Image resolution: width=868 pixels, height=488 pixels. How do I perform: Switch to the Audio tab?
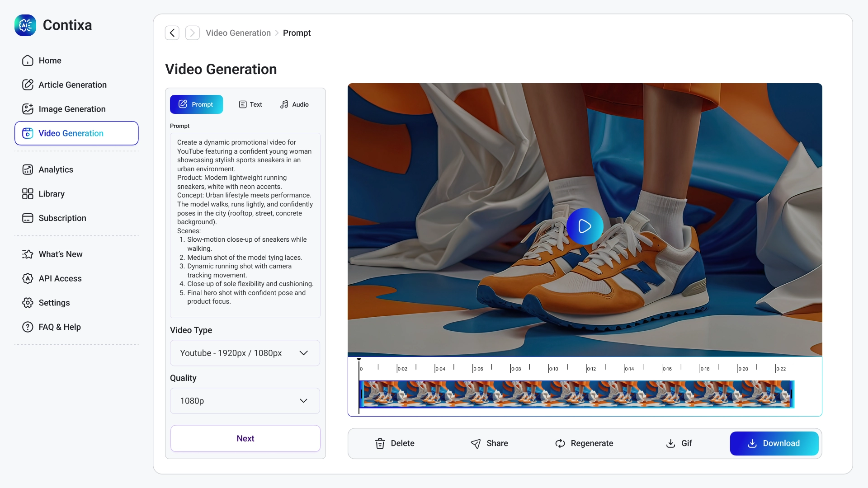coord(294,104)
